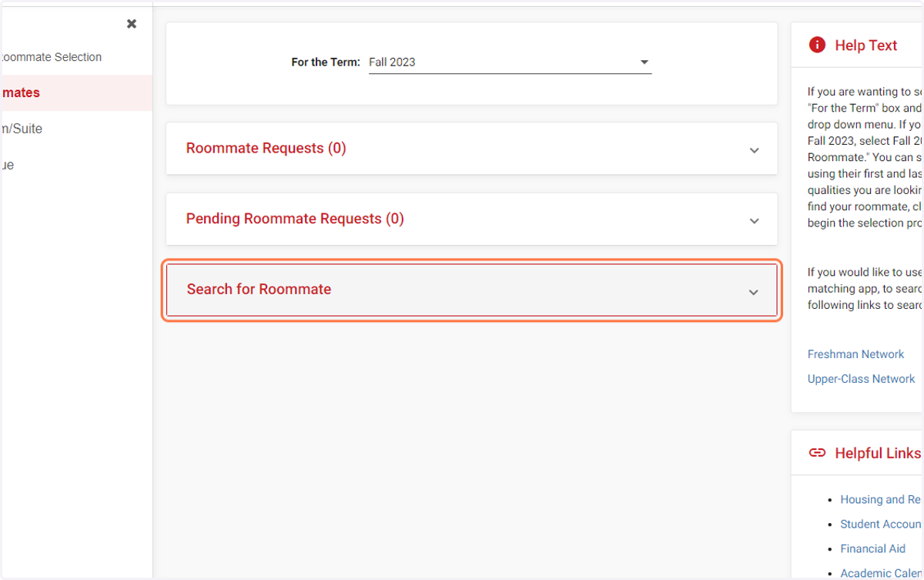Open the Roommate Selection sidebar item
Viewport: 924px width, 580px height.
(x=51, y=57)
